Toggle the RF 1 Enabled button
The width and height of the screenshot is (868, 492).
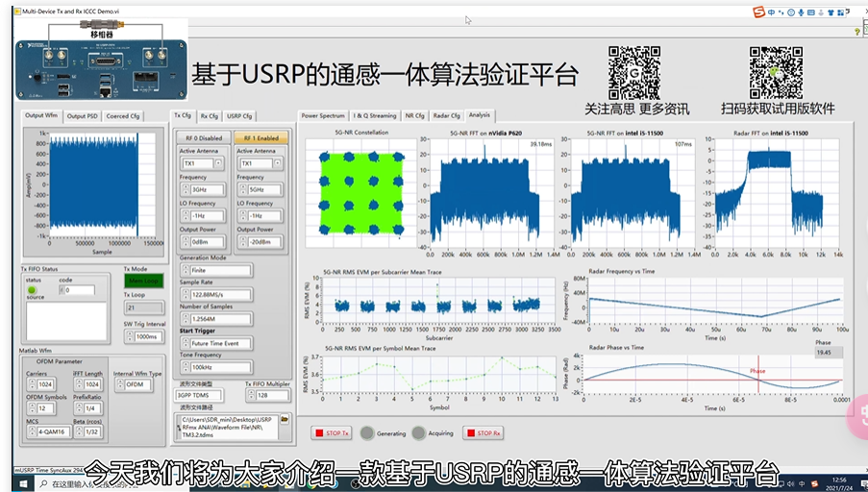pos(261,137)
